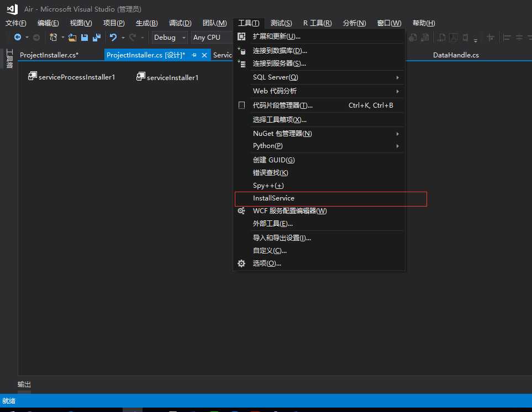The image size is (532, 412).
Task: Click the Save single-disk icon
Action: point(85,38)
